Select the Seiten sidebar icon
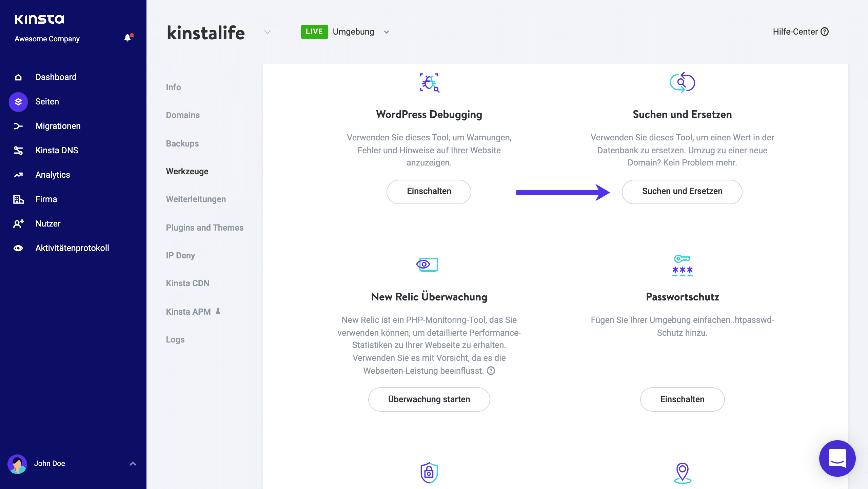The image size is (868, 489). point(18,101)
